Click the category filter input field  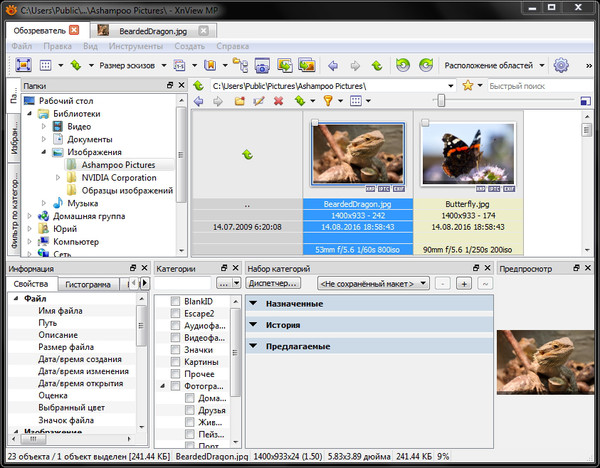coord(183,284)
